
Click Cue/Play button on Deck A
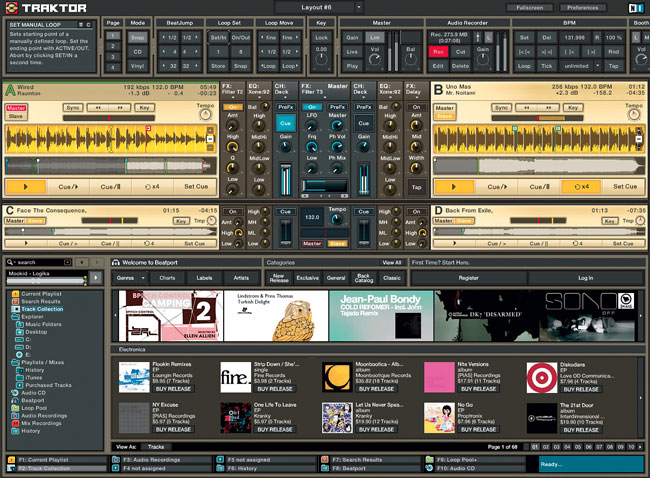[68, 187]
